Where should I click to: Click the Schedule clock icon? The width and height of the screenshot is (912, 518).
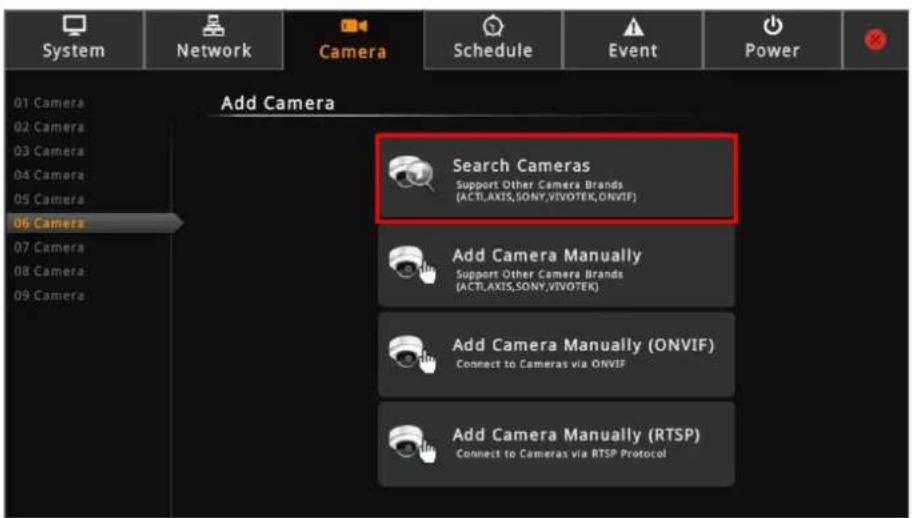pos(493,26)
